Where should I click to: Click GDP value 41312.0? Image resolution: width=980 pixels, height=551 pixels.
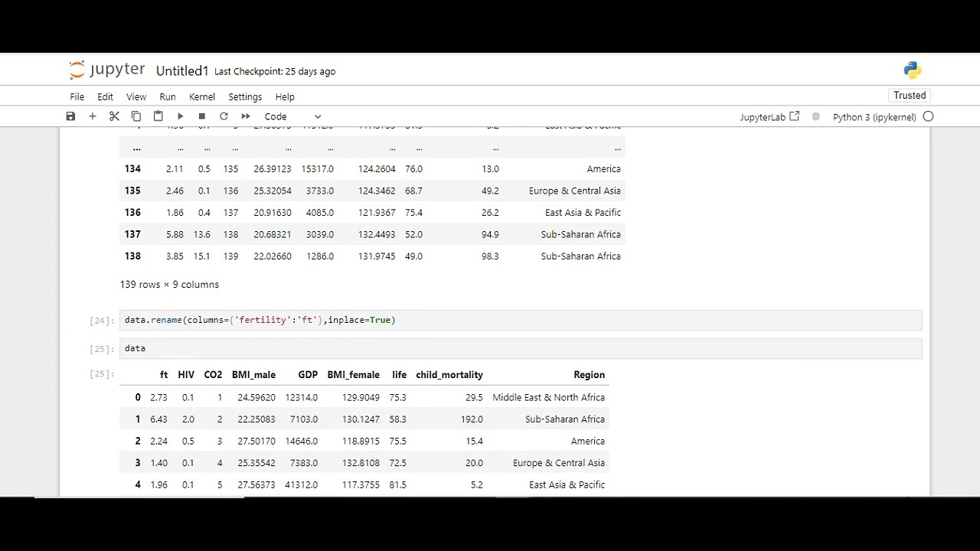tap(301, 484)
